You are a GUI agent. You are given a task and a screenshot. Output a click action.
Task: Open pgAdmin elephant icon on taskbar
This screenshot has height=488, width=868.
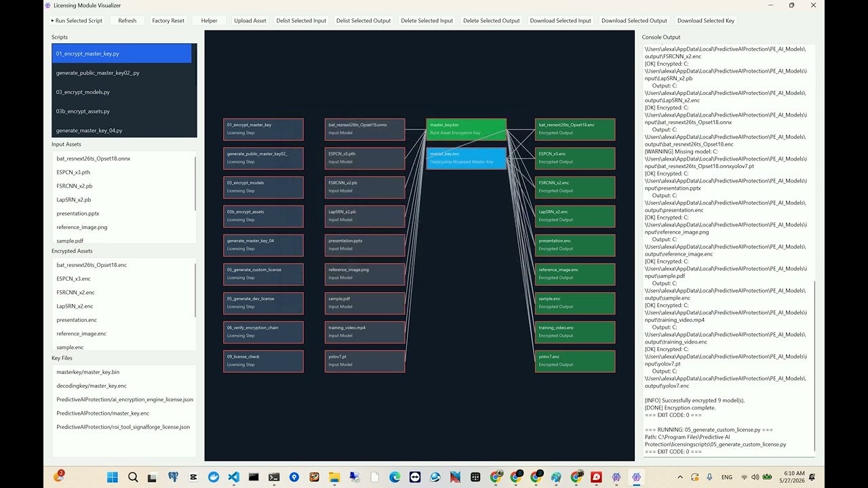click(173, 477)
